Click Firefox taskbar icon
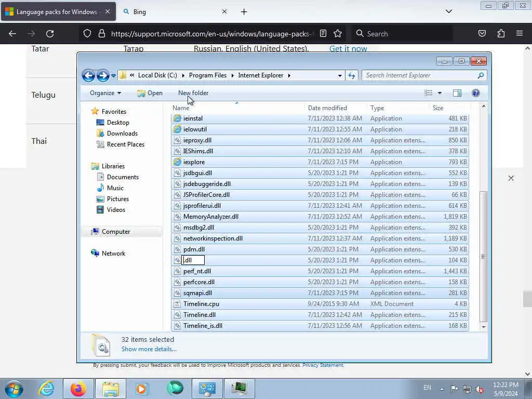 pos(78,389)
